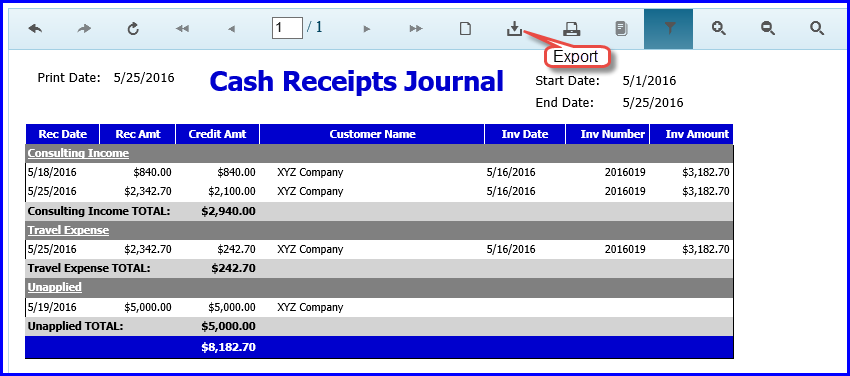
Task: Click the blank page icon in the toolbar
Action: coord(465,29)
